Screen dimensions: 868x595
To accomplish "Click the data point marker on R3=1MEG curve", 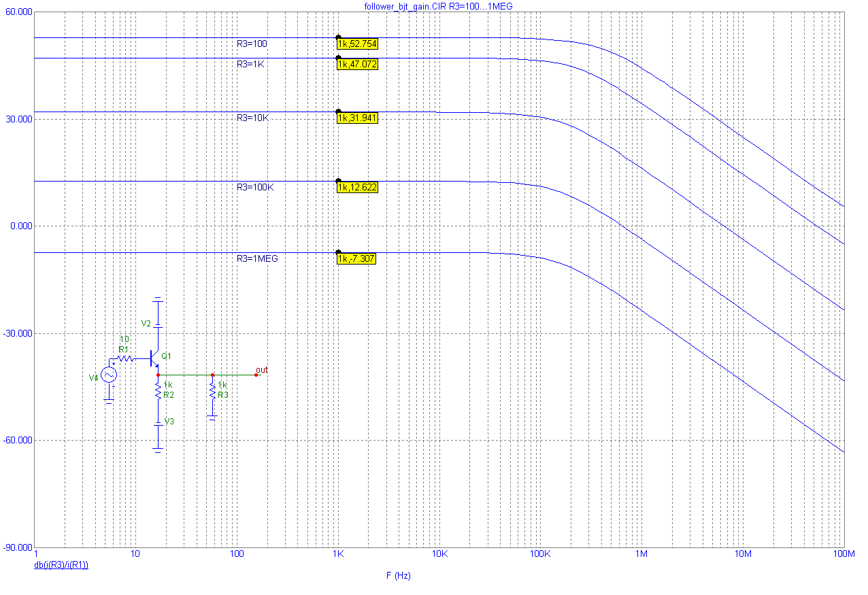I will pos(338,253).
